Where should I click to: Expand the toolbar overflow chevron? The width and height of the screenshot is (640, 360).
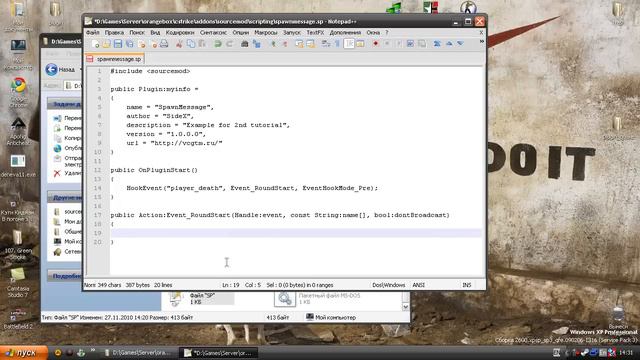(482, 42)
